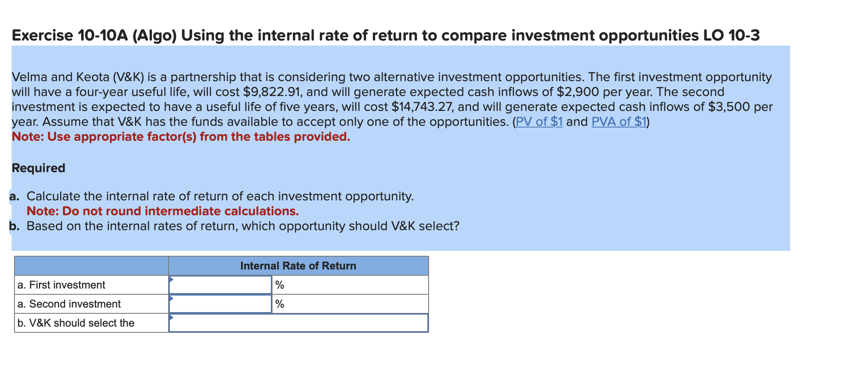This screenshot has height=380, width=868.
Task: Open the PV of $1 table link
Action: point(538,122)
